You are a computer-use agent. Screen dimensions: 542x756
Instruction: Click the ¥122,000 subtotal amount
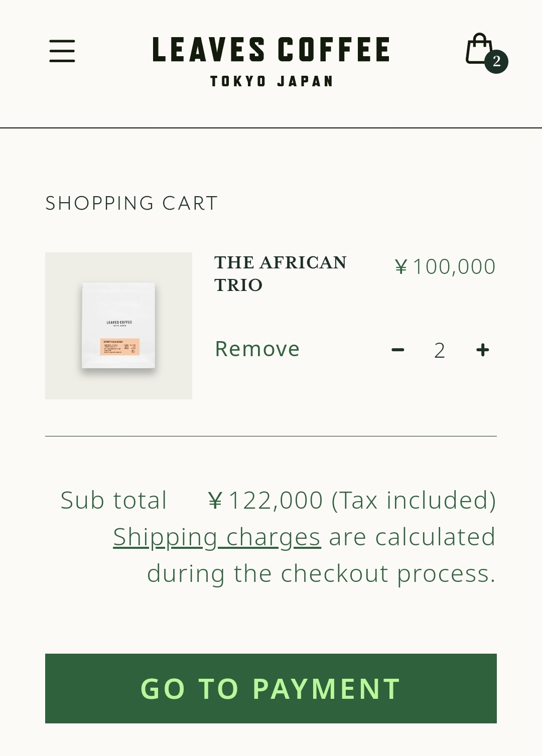click(x=265, y=500)
